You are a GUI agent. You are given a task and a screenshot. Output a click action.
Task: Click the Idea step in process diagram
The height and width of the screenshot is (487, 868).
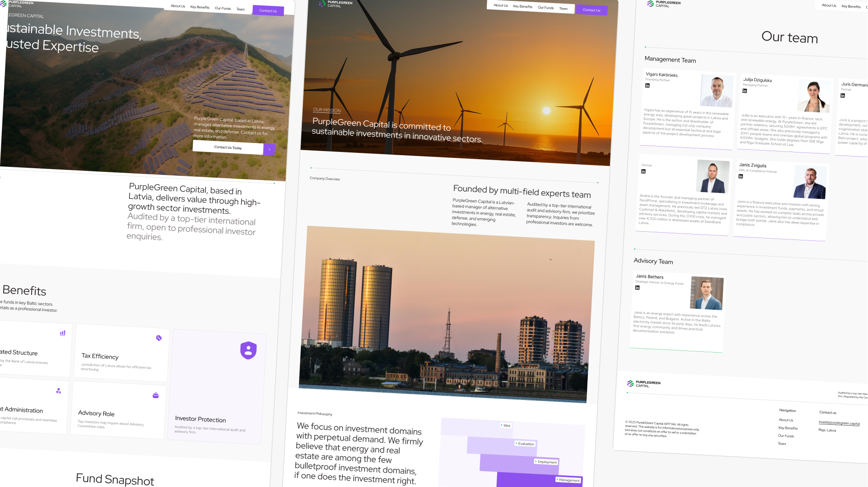coord(505,425)
